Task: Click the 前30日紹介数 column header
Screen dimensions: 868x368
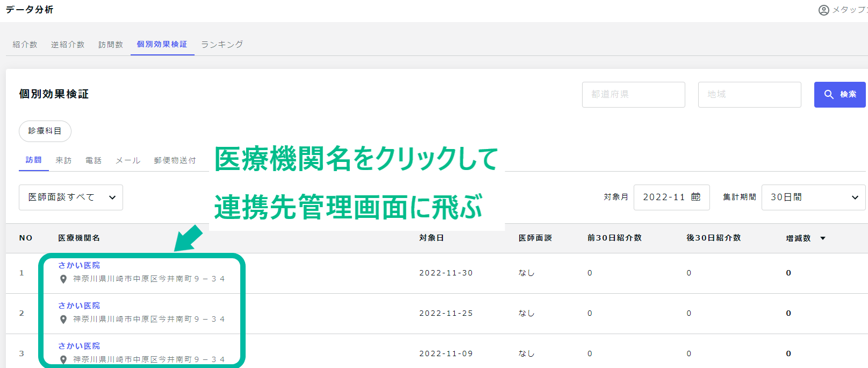Action: click(x=614, y=238)
